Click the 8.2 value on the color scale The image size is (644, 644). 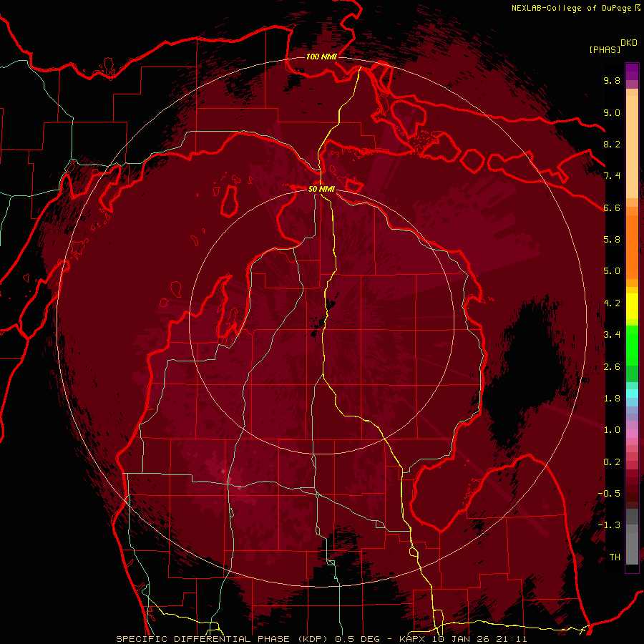pos(612,144)
